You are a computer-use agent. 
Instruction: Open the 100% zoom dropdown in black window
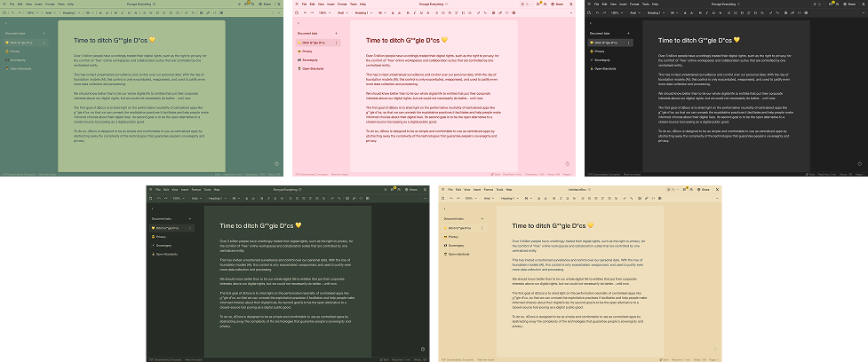[617, 12]
